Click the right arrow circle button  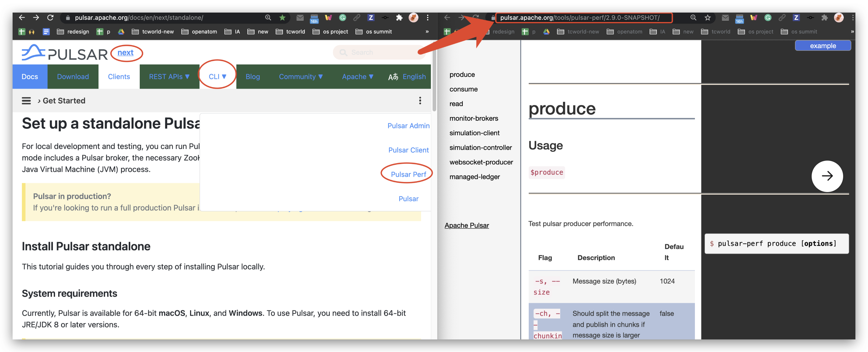pyautogui.click(x=826, y=176)
